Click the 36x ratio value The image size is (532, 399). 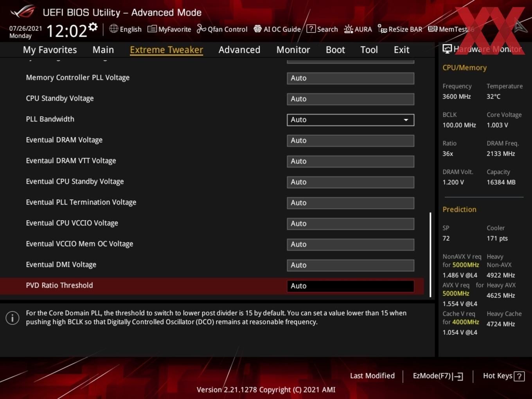[x=448, y=154]
